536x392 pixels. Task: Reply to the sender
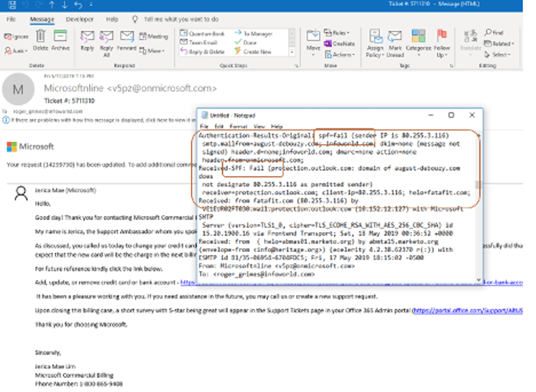click(87, 41)
